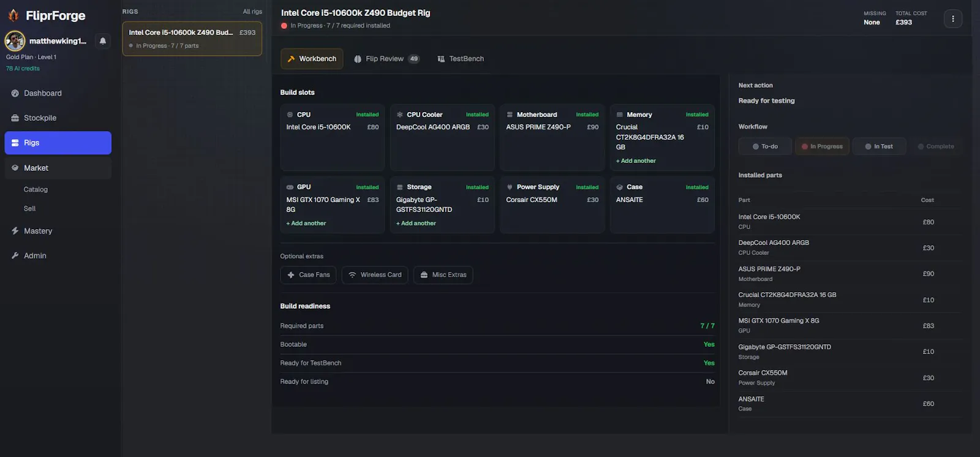
Task: Click the TestBench tab icon
Action: click(441, 59)
